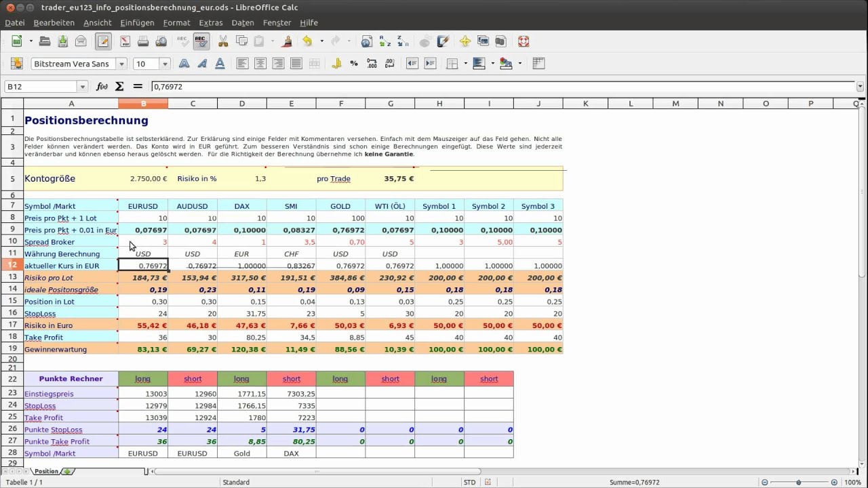
Task: Apply the cell background color
Action: coord(479,64)
